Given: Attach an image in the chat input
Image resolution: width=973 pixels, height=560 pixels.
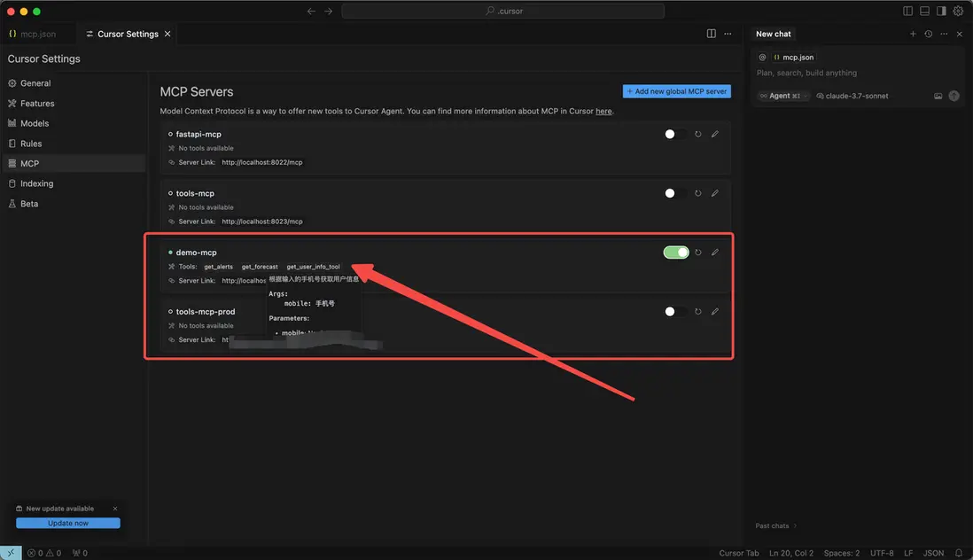Looking at the screenshot, I should pyautogui.click(x=938, y=96).
